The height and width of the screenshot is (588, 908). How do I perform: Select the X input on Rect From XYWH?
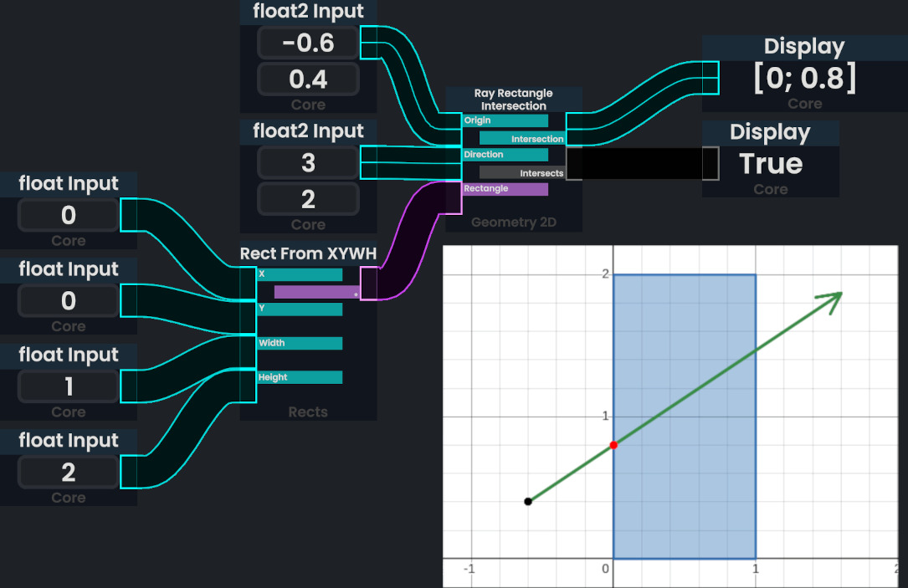pyautogui.click(x=300, y=274)
